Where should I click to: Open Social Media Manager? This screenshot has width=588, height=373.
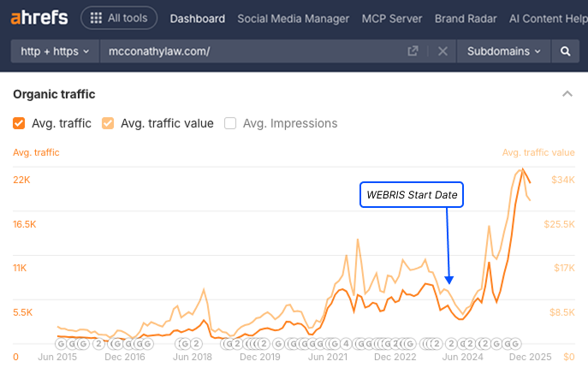coord(293,18)
